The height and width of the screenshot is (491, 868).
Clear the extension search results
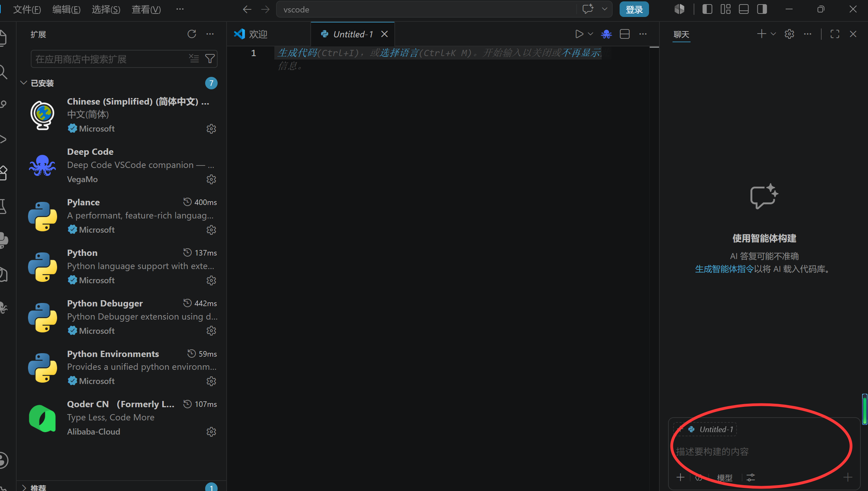194,59
